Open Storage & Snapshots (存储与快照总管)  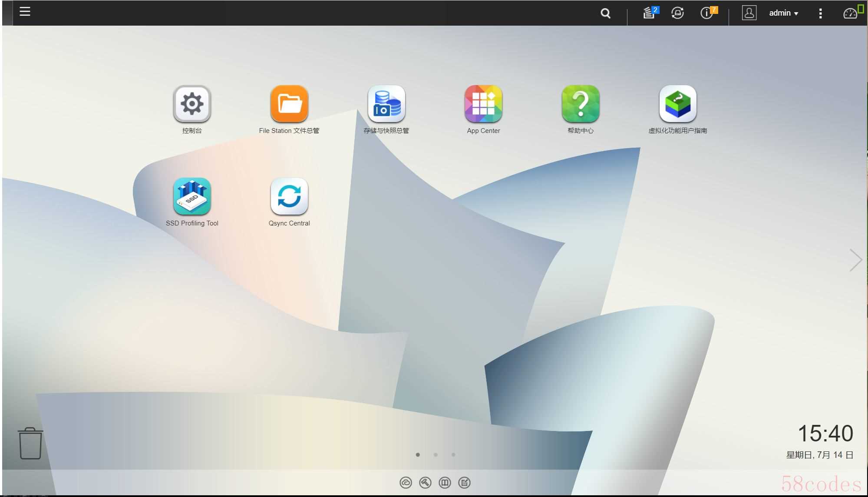tap(386, 104)
